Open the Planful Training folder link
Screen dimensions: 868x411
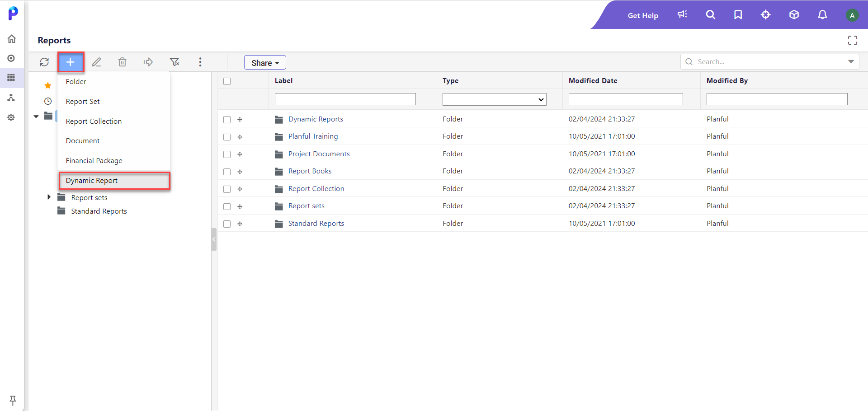313,136
